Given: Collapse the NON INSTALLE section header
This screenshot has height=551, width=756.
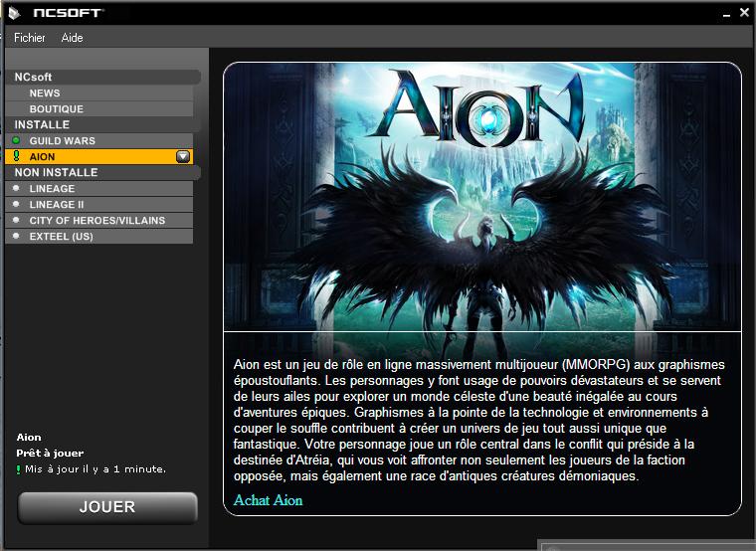Looking at the screenshot, I should click(102, 172).
